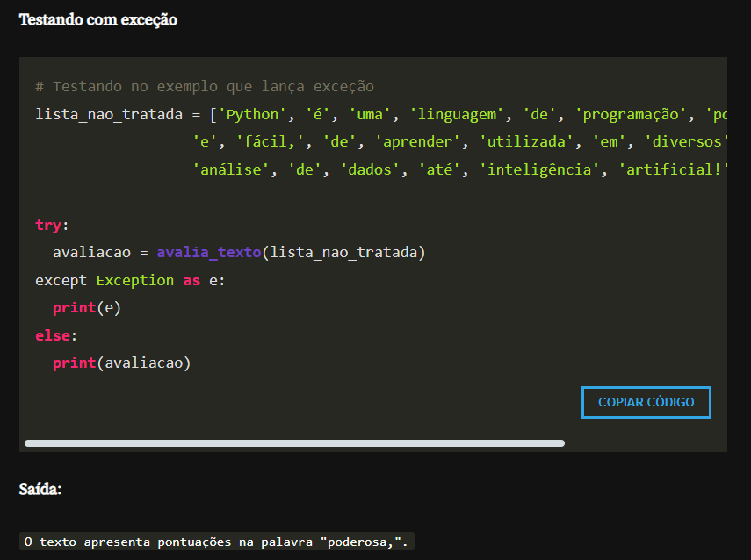Click the 'as' keyword in except line
This screenshot has height=560, width=751.
click(x=191, y=280)
